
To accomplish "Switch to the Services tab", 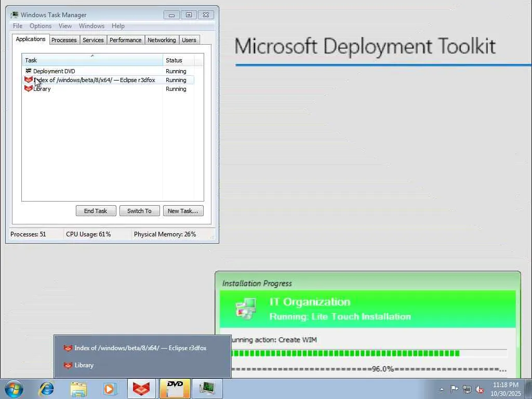I will [93, 40].
